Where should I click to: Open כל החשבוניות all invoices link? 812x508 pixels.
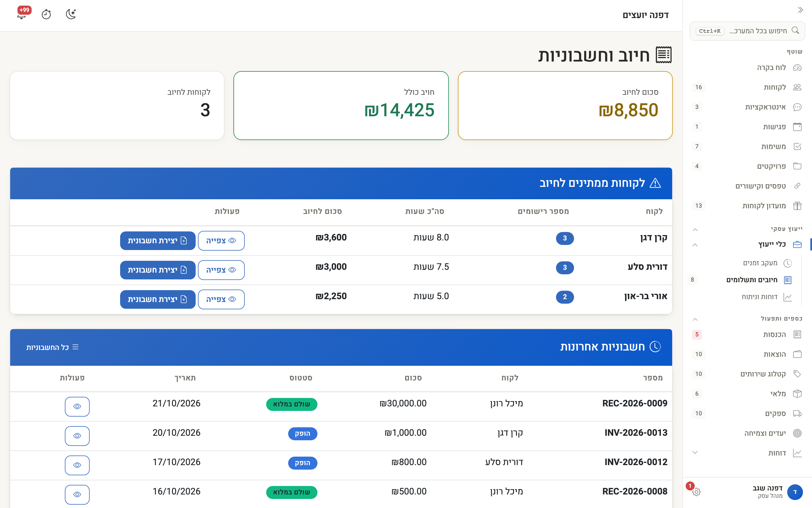point(52,347)
